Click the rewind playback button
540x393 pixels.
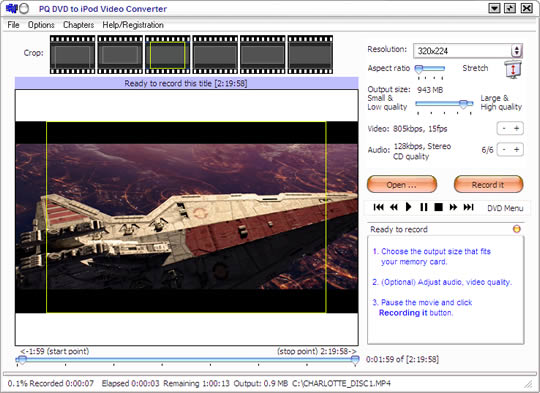(x=394, y=207)
